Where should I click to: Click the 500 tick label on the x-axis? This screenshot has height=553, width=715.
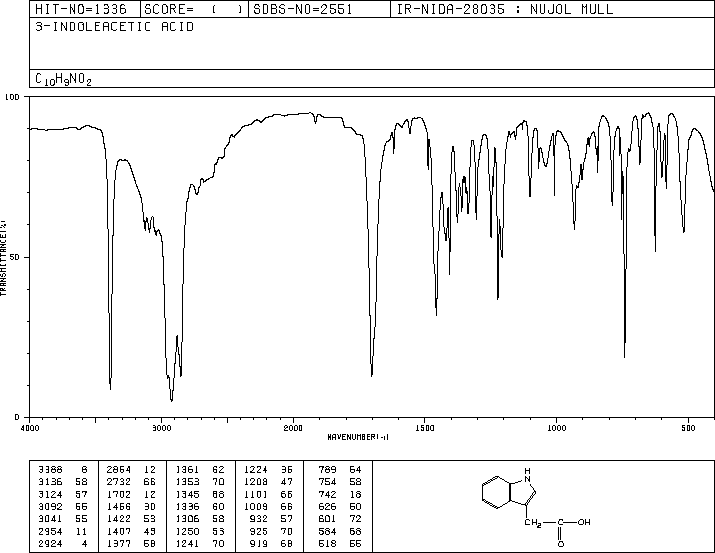coord(688,428)
